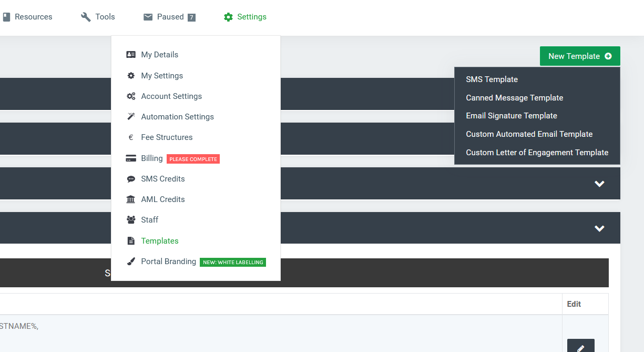Image resolution: width=644 pixels, height=352 pixels.
Task: Click the Templates document icon
Action: click(131, 241)
